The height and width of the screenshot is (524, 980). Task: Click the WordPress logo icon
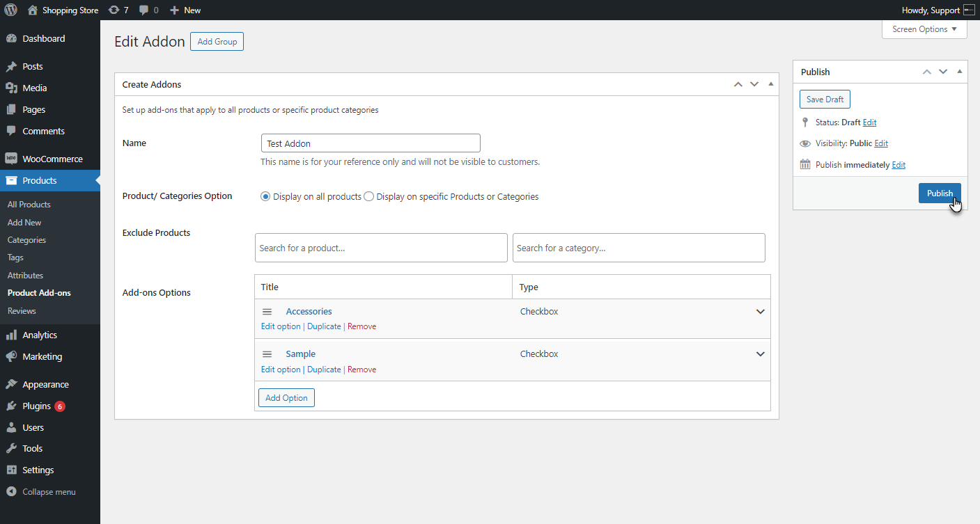10,10
